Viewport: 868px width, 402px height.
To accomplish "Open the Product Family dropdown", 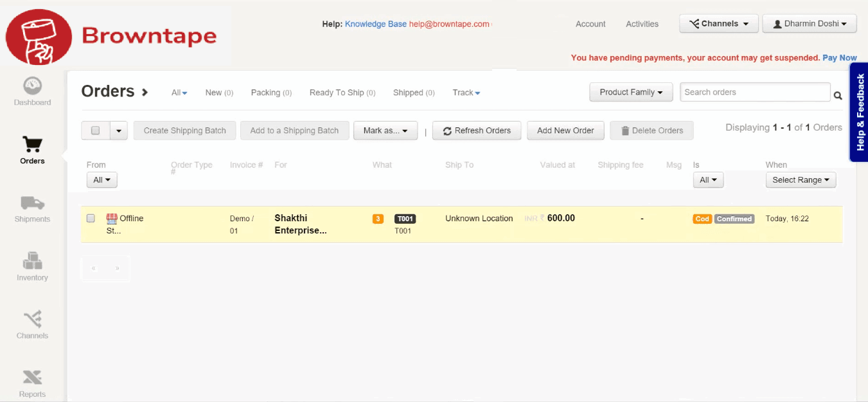I will pos(630,92).
